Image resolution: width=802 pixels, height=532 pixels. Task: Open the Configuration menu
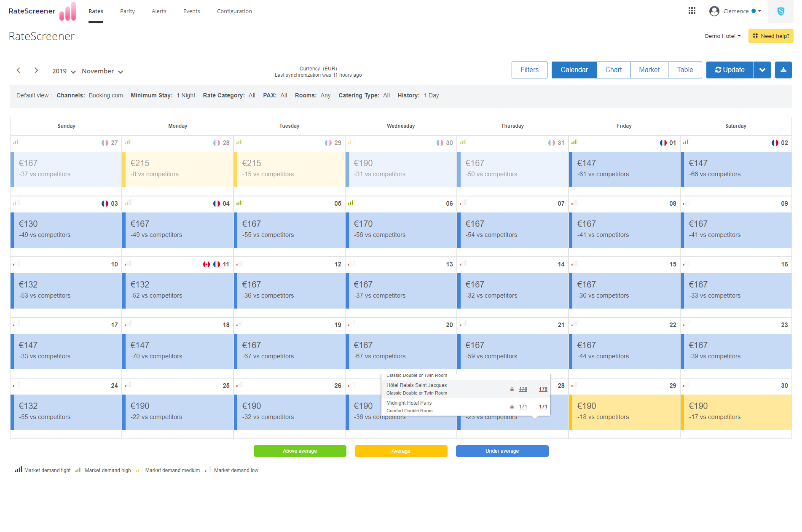(234, 11)
